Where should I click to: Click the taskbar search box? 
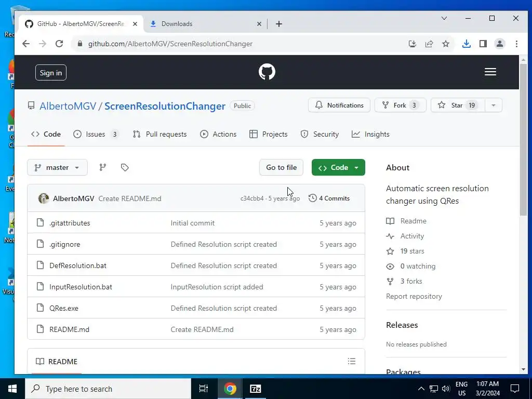(108, 389)
